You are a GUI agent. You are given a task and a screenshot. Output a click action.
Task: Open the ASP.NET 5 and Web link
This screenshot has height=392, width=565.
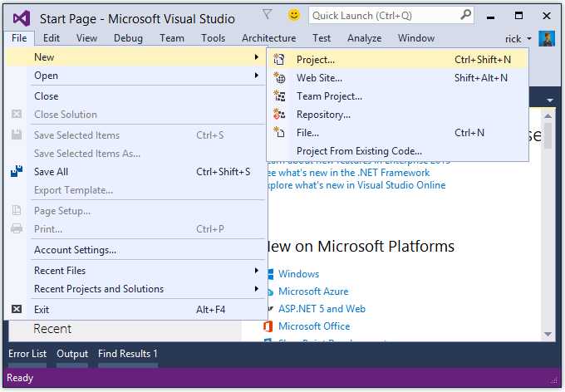coord(322,309)
